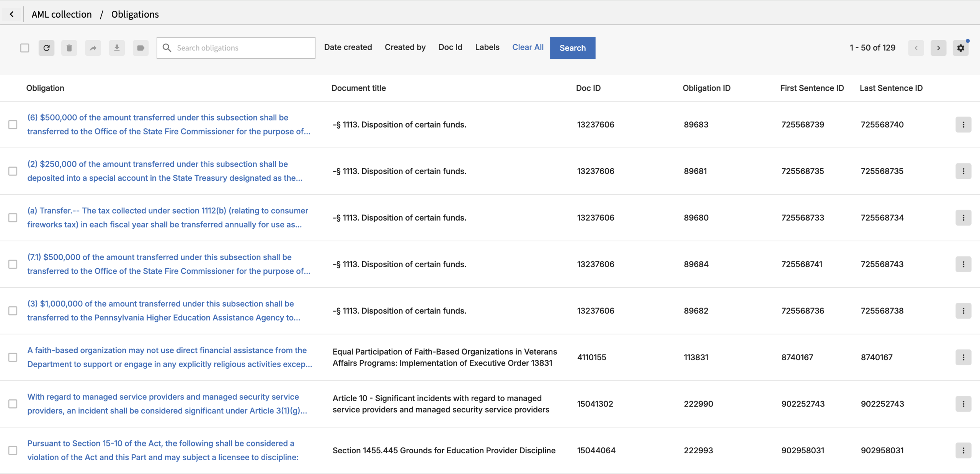This screenshot has width=980, height=474.
Task: Toggle the select-all checkbox in toolbar
Action: pos(25,48)
